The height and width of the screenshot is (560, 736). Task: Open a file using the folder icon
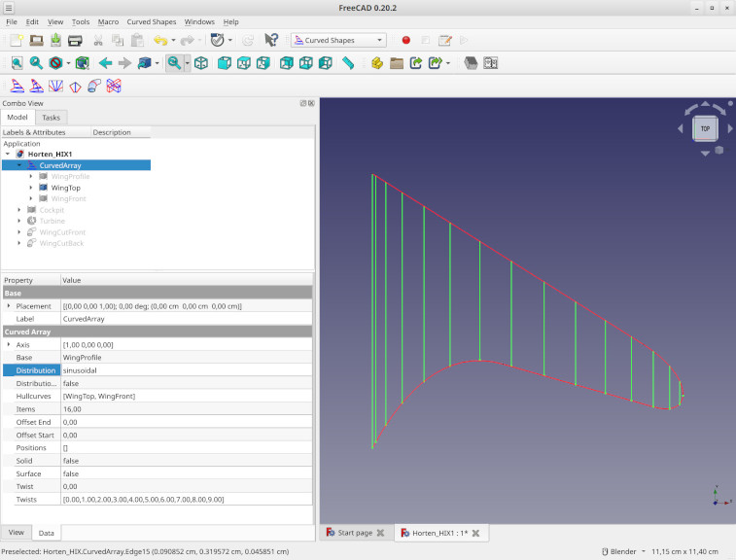pos(36,41)
